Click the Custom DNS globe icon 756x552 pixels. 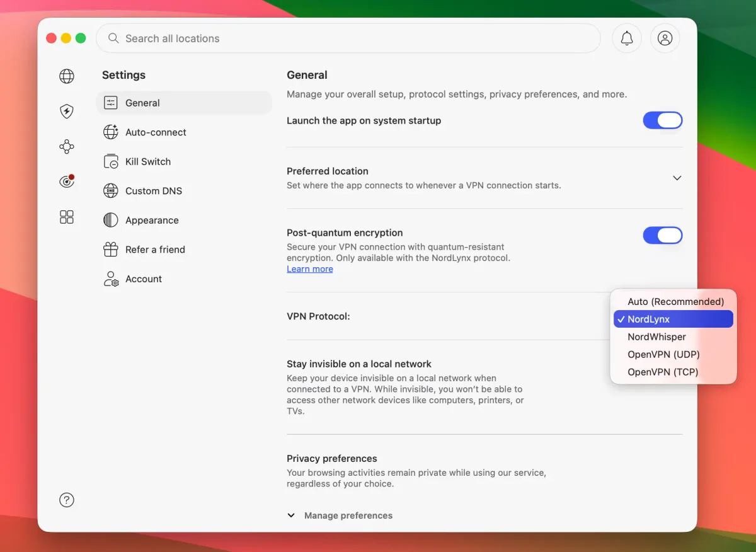coord(111,191)
